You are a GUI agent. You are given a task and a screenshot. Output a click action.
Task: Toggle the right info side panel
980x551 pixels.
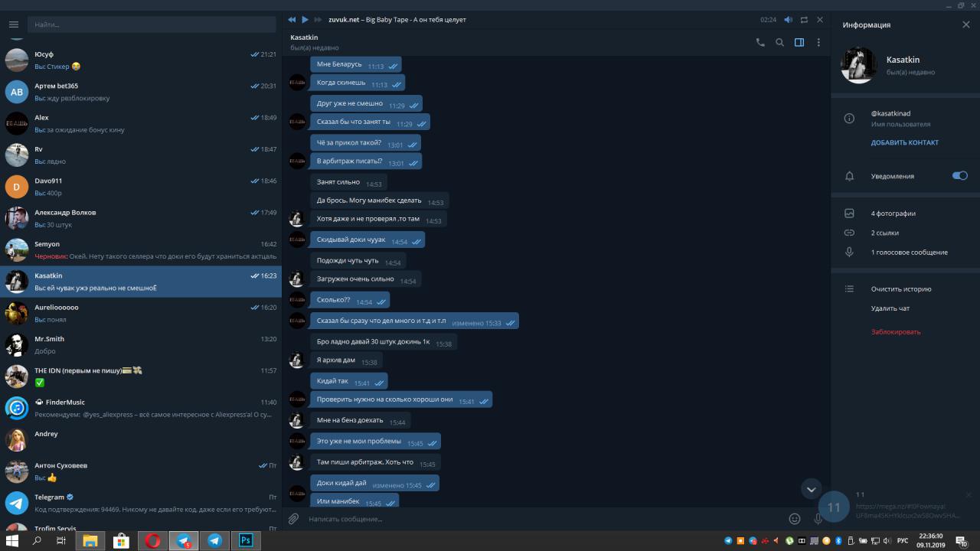[799, 43]
